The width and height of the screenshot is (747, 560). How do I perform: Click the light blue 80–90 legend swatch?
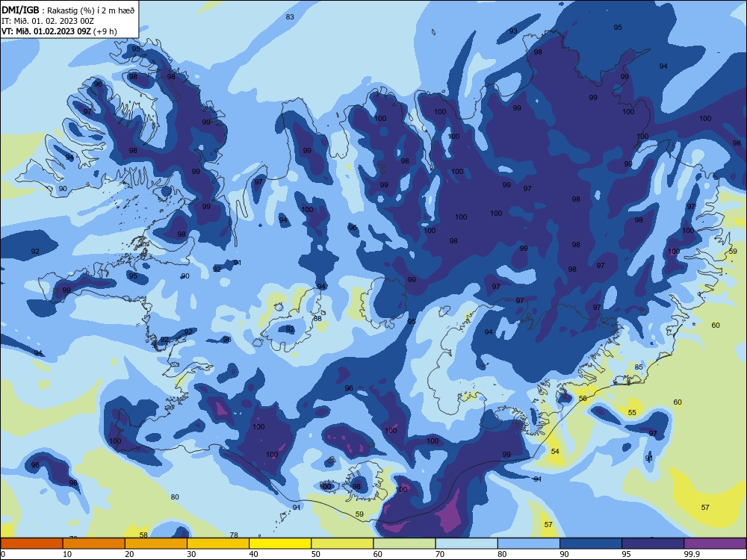(529, 544)
